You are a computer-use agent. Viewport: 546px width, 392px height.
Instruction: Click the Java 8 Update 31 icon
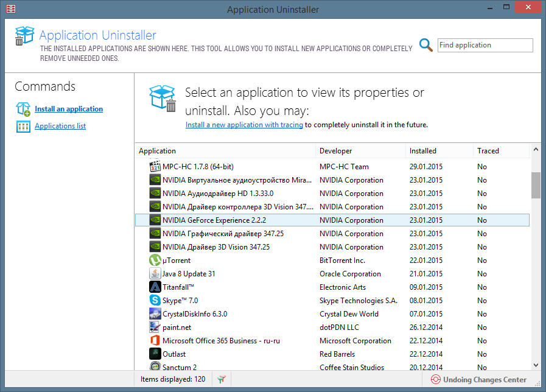(x=155, y=274)
